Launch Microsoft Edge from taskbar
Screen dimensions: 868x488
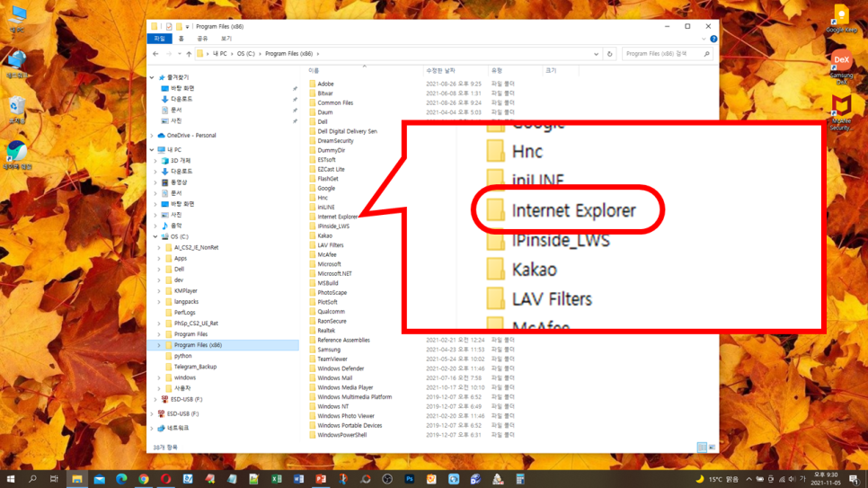coord(121,479)
